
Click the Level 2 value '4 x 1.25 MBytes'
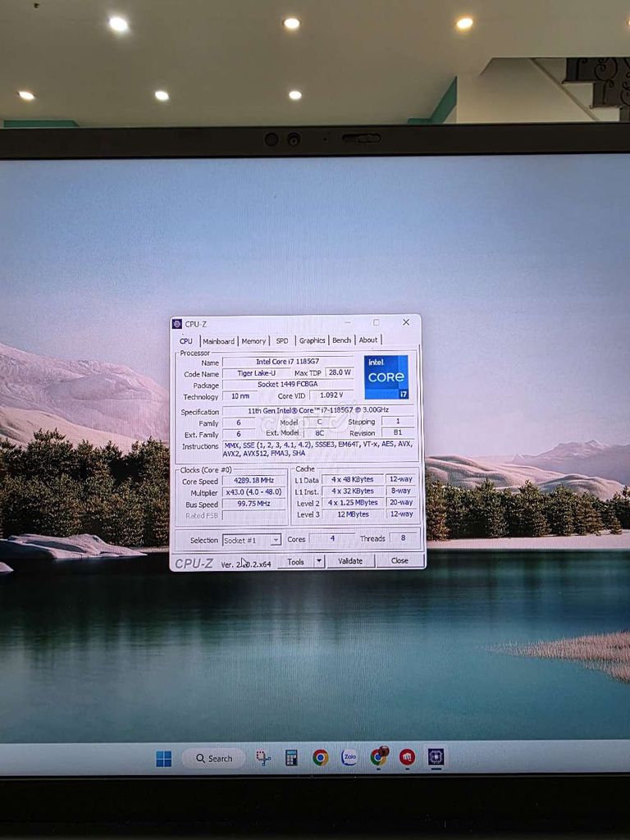click(x=353, y=503)
